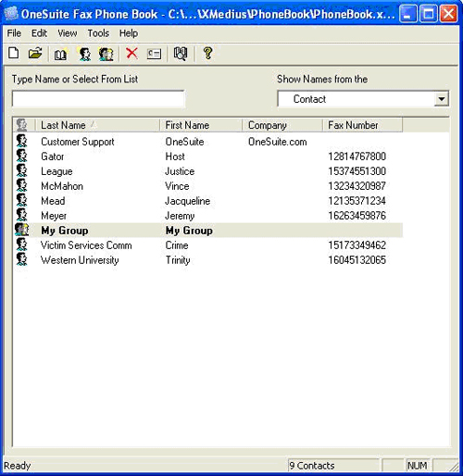Add a new contact with the person icon
Screen dimensions: 463x476
[x=84, y=54]
